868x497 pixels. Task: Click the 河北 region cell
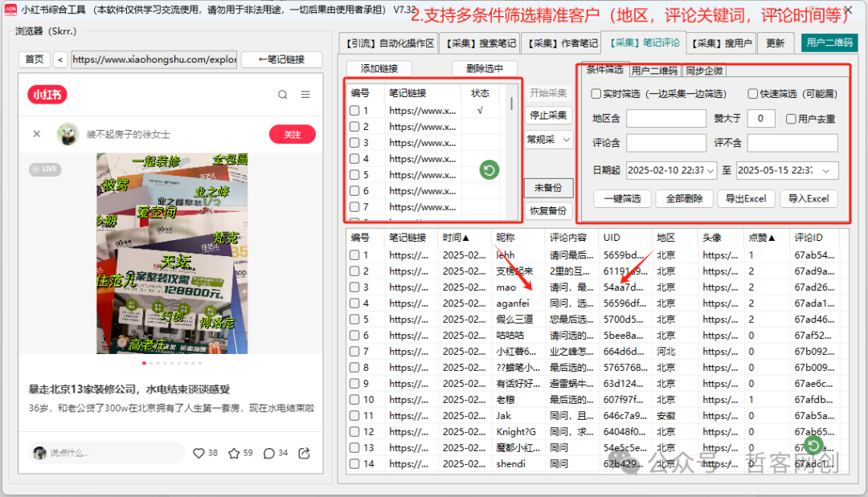click(x=665, y=352)
